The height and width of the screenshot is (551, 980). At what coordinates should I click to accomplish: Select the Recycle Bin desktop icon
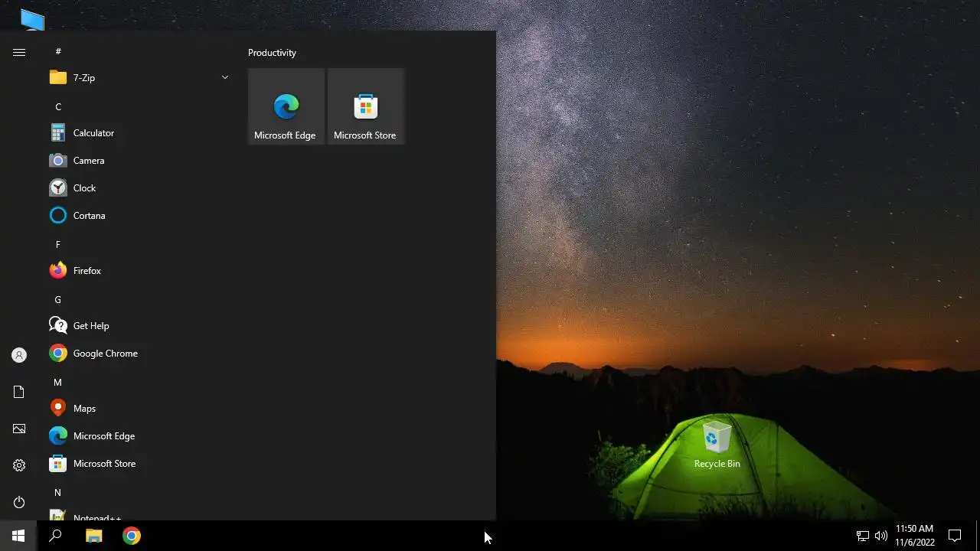717,445
